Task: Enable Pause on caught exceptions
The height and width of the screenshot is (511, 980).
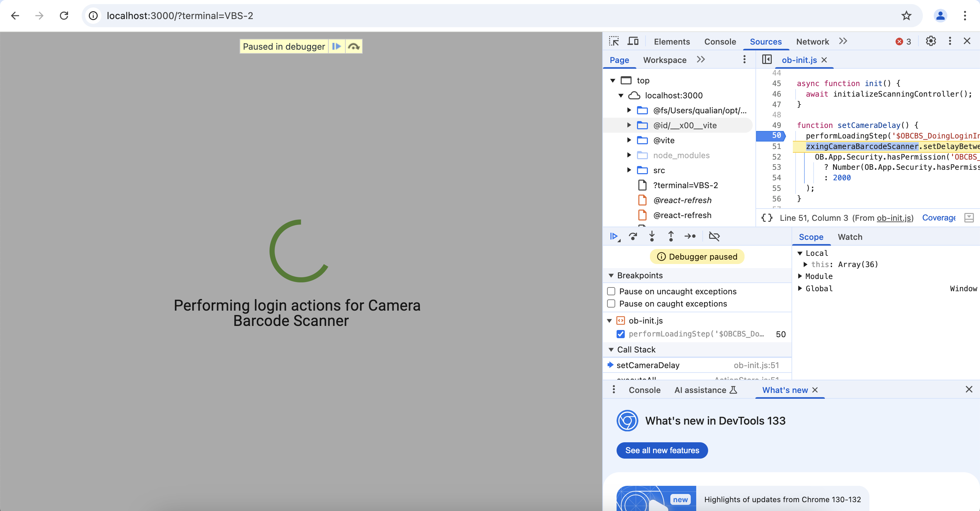Action: (x=611, y=303)
